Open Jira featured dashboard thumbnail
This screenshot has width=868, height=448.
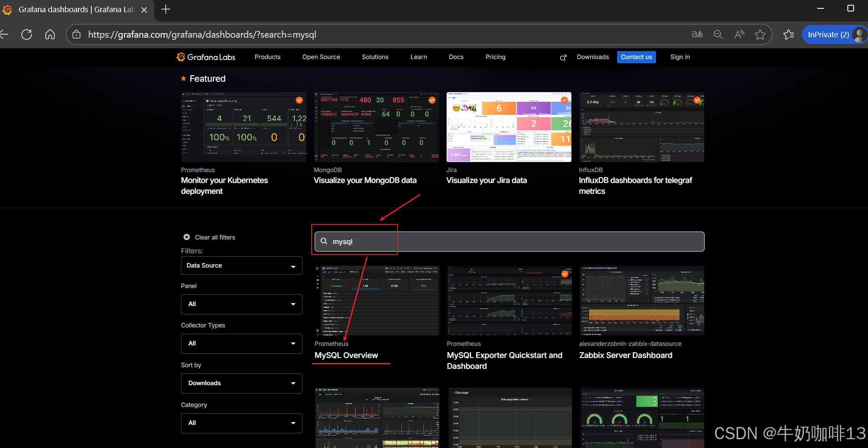click(x=509, y=127)
